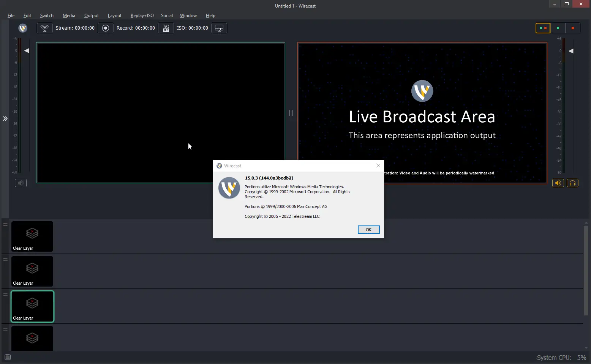Image resolution: width=591 pixels, height=364 pixels.
Task: Open the virtual monitor output button
Action: 219,28
